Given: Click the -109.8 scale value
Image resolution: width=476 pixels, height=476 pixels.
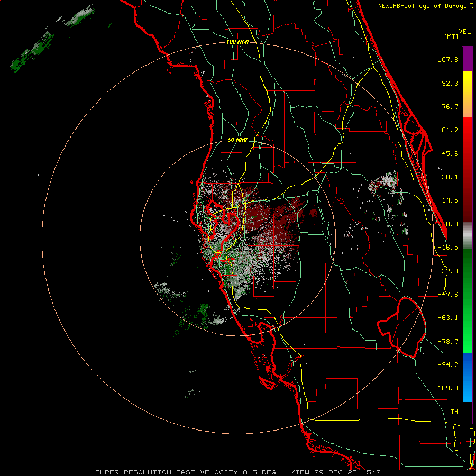Looking at the screenshot, I should click(x=446, y=388).
